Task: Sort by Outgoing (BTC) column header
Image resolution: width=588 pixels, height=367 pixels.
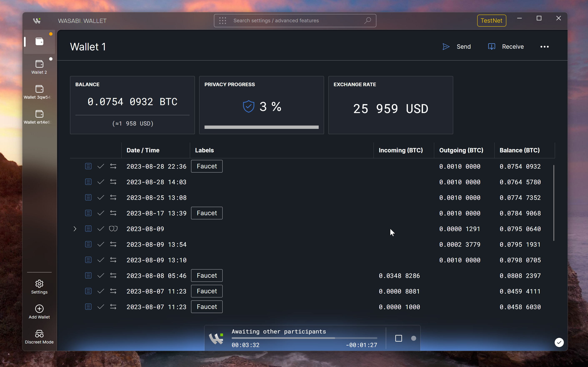Action: coord(461,150)
